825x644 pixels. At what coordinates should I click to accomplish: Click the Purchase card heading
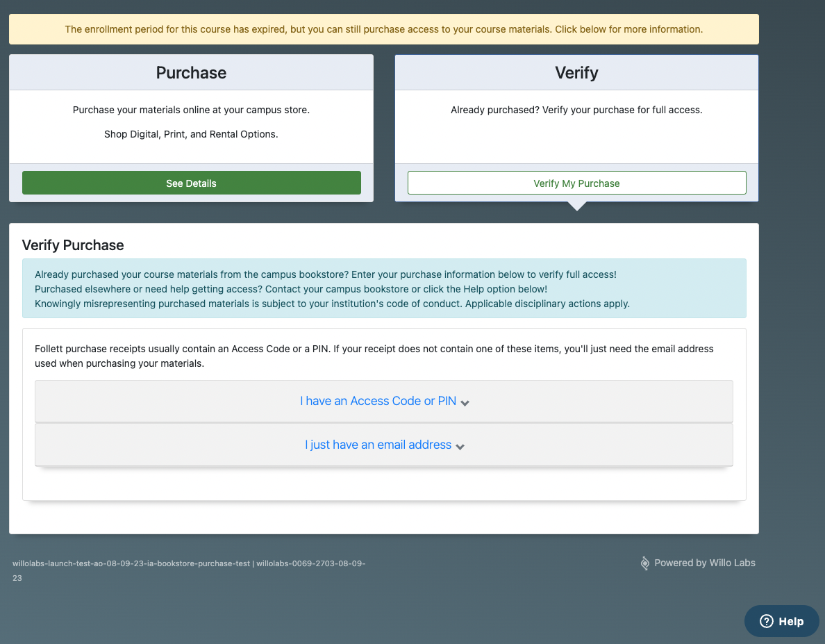coord(191,73)
